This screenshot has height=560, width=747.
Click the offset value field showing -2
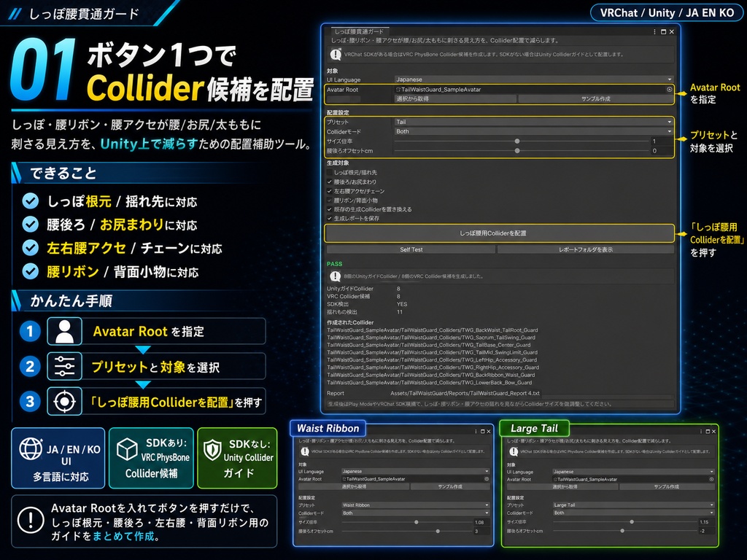click(x=706, y=531)
